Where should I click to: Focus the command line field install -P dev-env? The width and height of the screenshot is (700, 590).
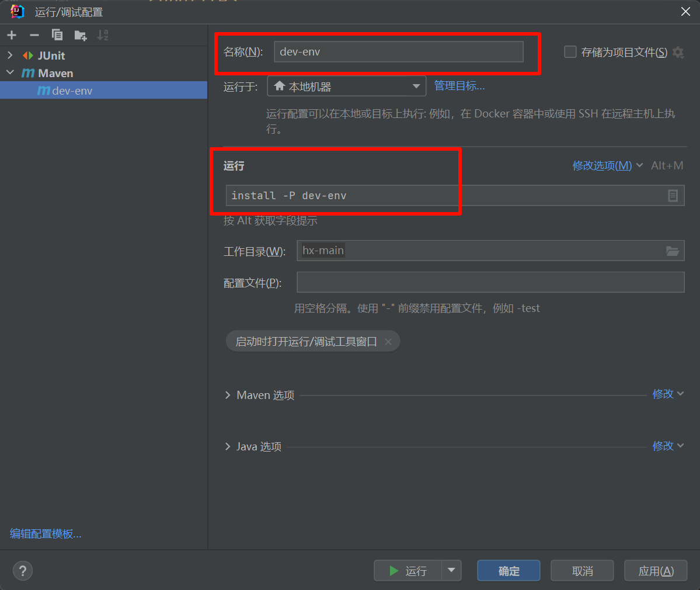(x=455, y=196)
